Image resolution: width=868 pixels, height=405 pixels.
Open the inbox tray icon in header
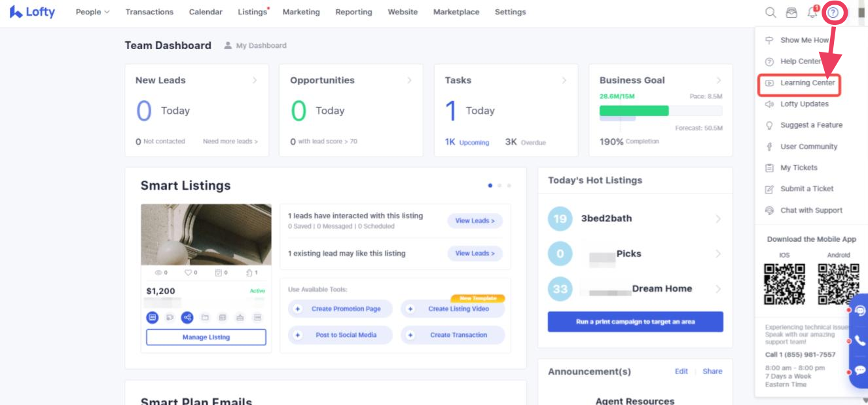[x=791, y=12]
